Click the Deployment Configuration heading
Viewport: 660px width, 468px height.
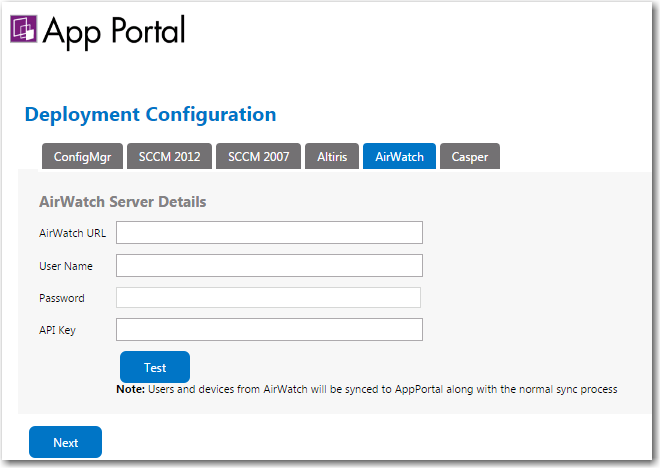coord(151,114)
